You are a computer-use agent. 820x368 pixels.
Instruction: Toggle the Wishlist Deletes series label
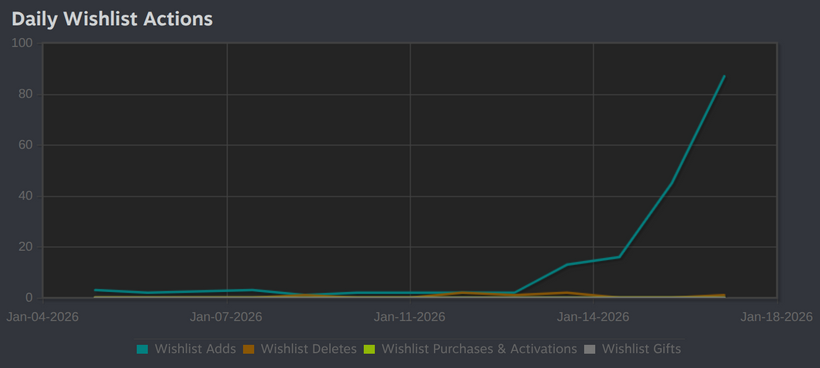click(309, 349)
